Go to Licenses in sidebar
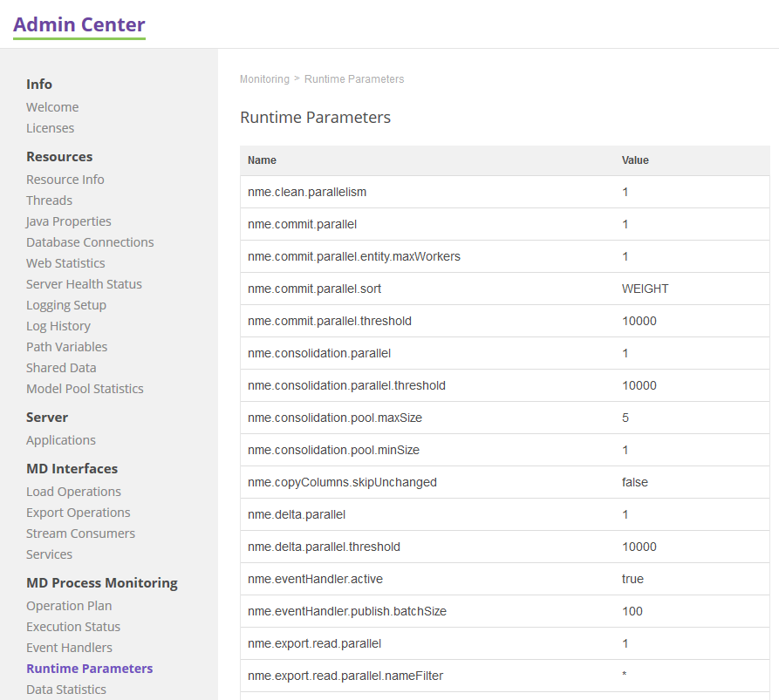 click(x=50, y=128)
